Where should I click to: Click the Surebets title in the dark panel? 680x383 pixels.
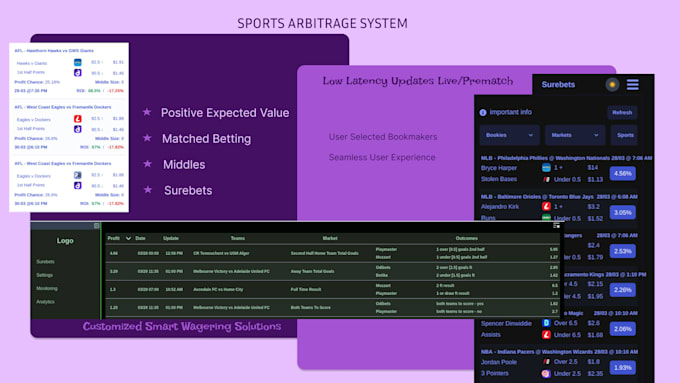(558, 85)
